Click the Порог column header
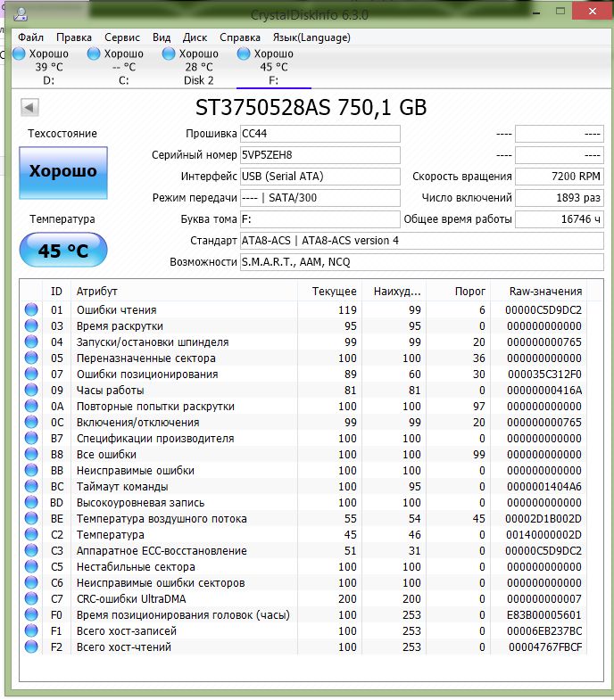 coord(459,291)
